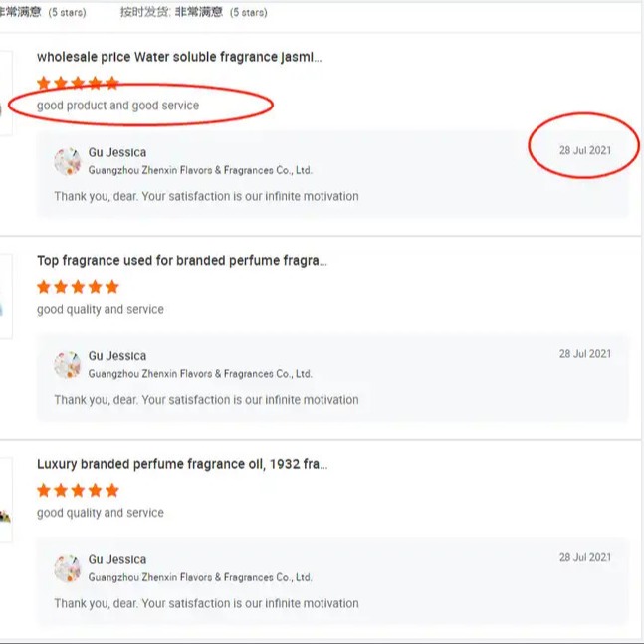The image size is (644, 644).
Task: Click the star rating under Top fragrance review
Action: (78, 287)
